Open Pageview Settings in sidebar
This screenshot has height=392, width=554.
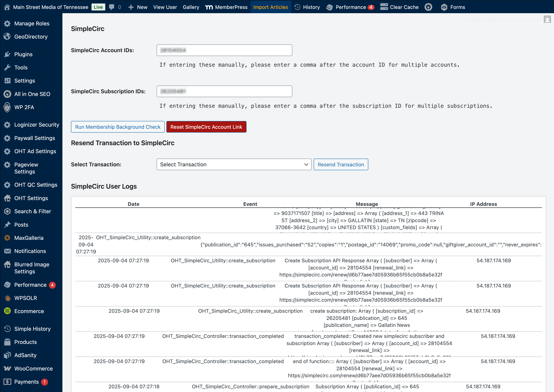pos(26,168)
